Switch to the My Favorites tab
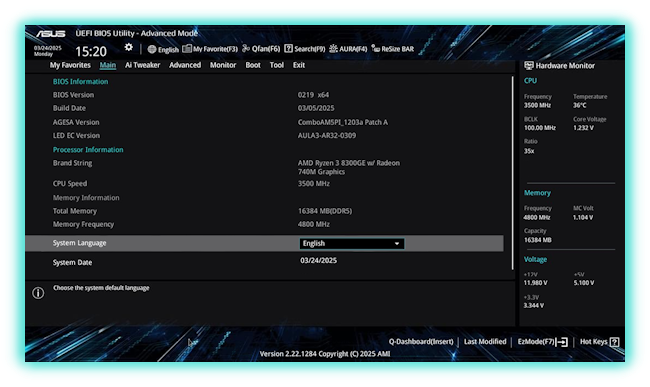The image size is (650, 387). click(70, 65)
